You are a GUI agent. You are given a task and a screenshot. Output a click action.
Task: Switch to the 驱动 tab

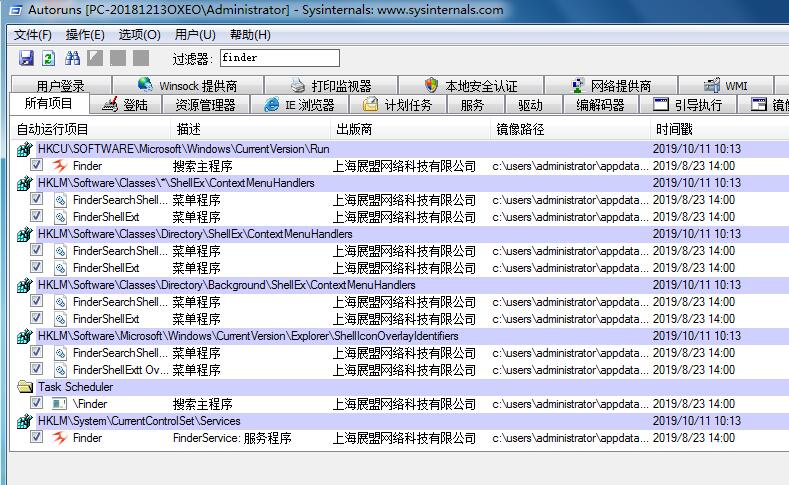point(530,105)
